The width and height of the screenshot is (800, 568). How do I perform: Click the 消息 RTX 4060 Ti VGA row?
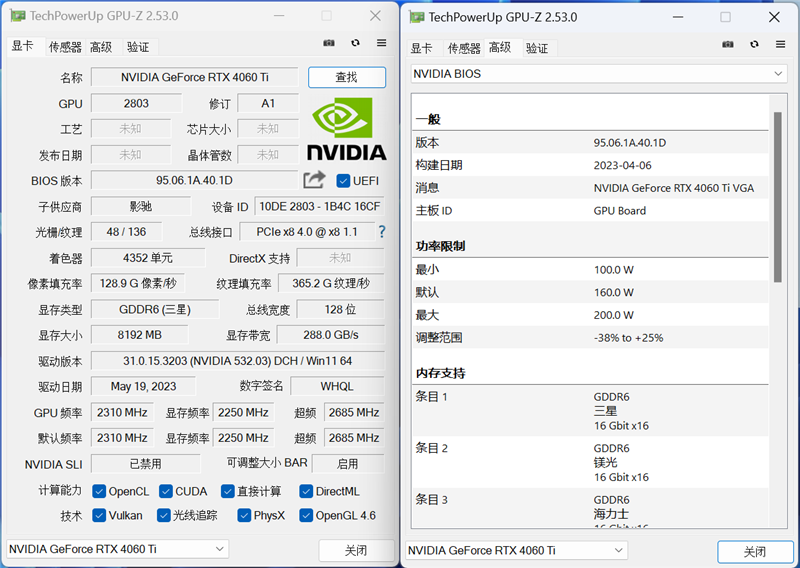[590, 188]
